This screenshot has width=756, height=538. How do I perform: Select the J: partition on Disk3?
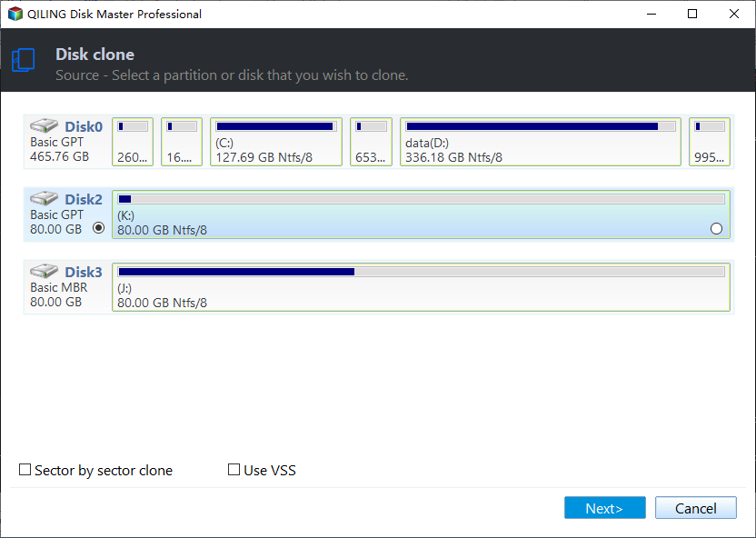[422, 287]
